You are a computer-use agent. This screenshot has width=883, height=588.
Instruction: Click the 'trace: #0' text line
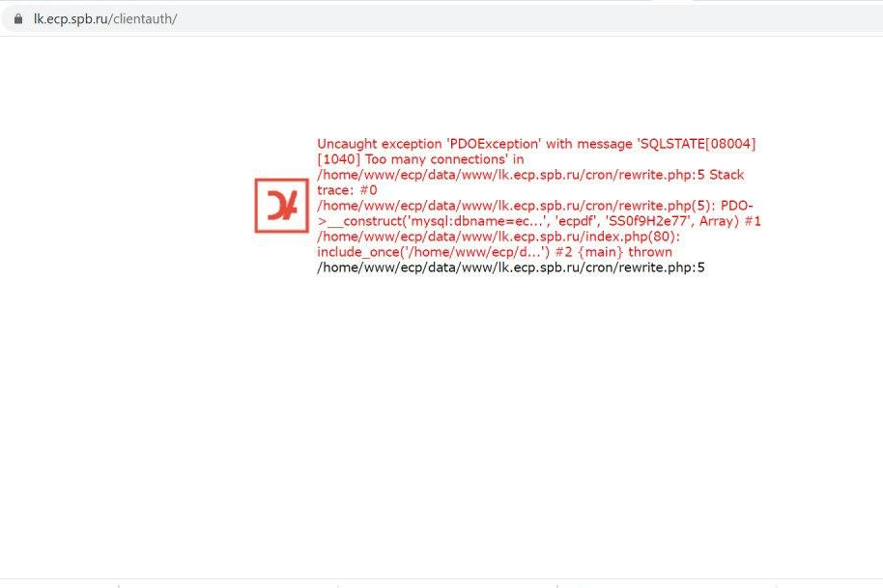[x=347, y=190]
